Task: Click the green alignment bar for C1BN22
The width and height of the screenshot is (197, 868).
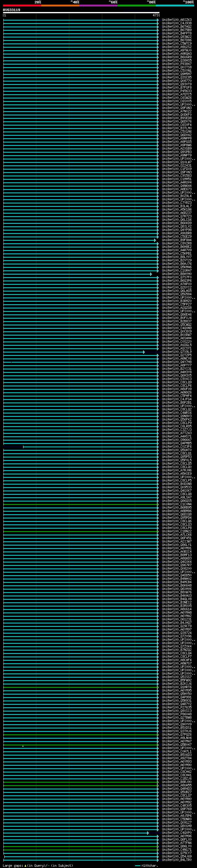Action: click(80, 531)
